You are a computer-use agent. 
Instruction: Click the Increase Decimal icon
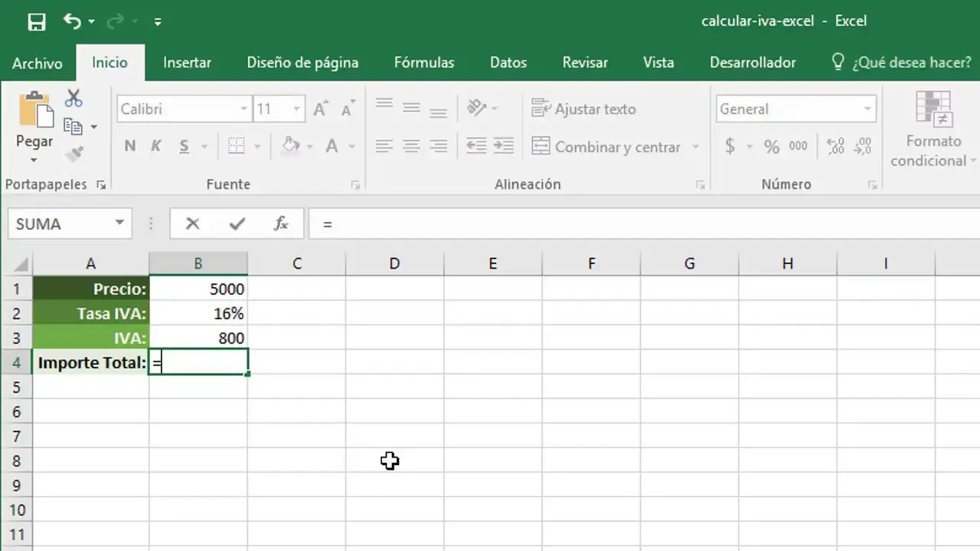click(x=836, y=146)
